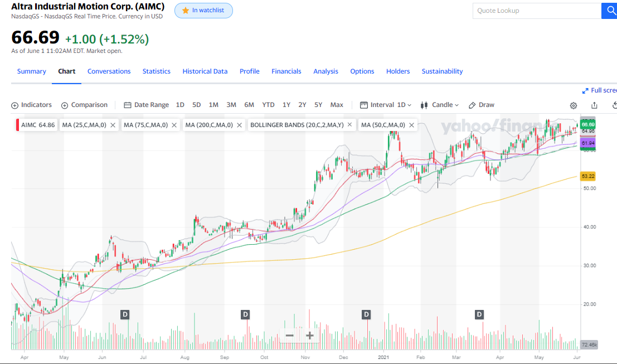The width and height of the screenshot is (617, 364).
Task: Select the 6M range option
Action: (x=249, y=105)
